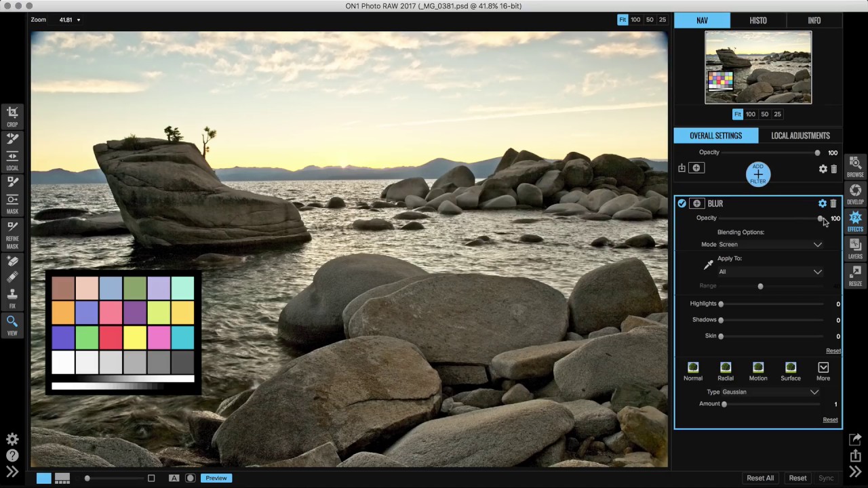Open the Apply To All dropdown
This screenshot has width=868, height=488.
coord(770,272)
